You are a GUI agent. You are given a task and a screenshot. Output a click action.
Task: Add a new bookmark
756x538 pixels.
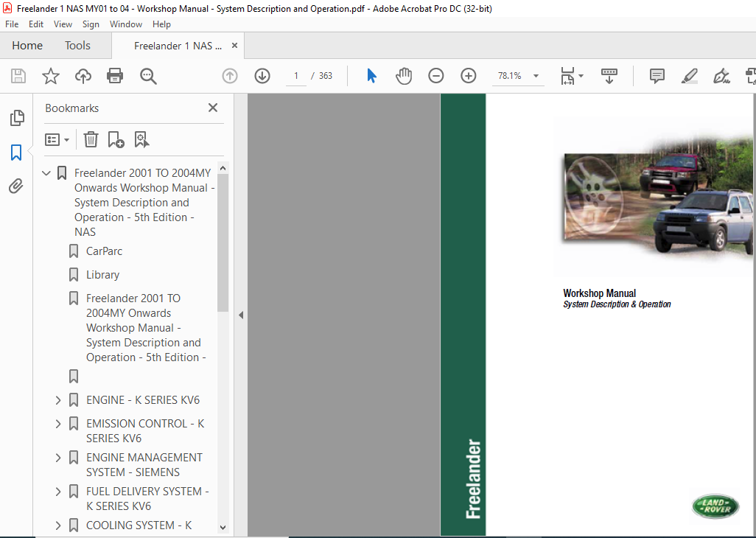click(116, 140)
